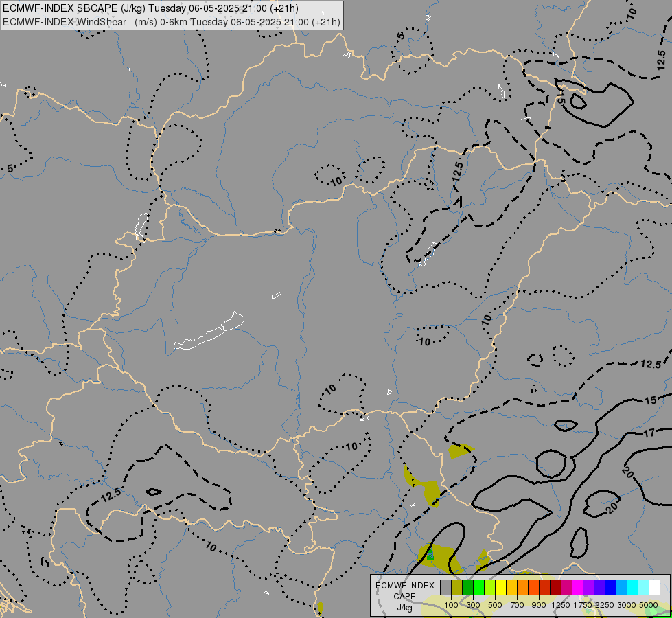
Task: Click the 100 label in the CAPE legend
Action: [x=451, y=605]
